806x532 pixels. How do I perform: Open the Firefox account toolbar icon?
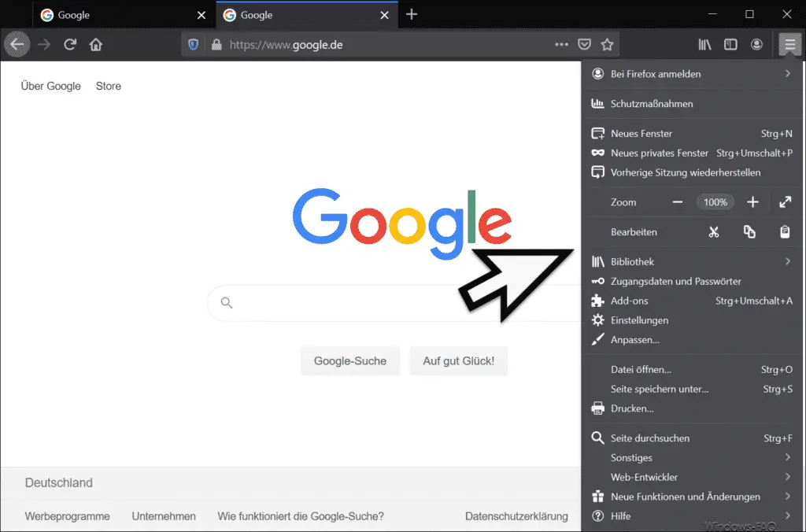point(756,45)
